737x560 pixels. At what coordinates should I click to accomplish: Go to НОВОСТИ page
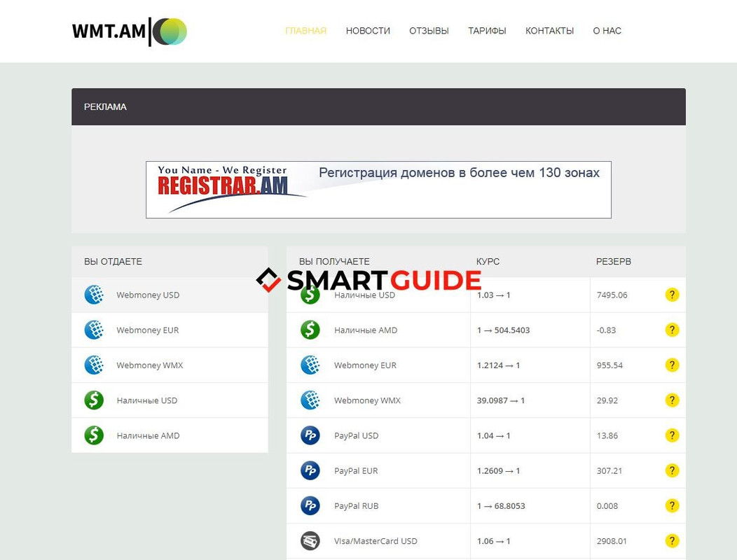368,31
